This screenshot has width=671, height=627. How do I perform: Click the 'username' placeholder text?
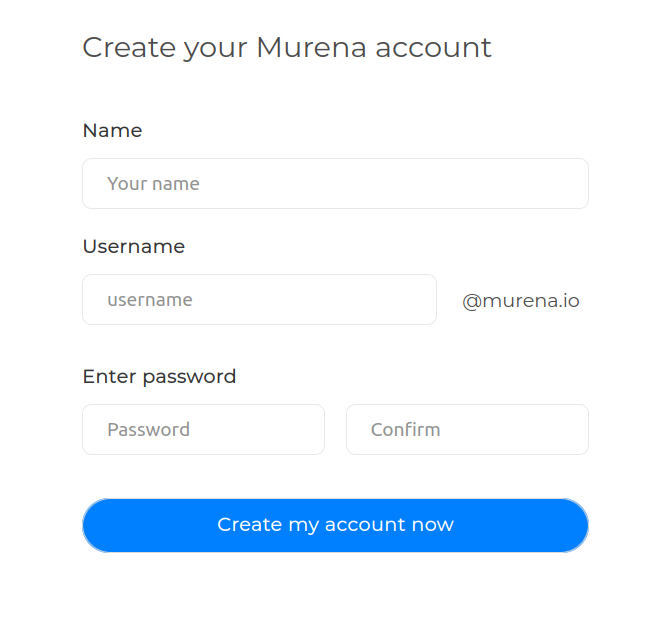(150, 300)
